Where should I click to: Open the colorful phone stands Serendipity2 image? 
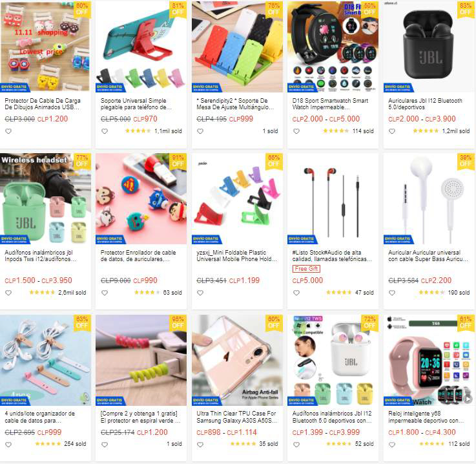pos(237,46)
